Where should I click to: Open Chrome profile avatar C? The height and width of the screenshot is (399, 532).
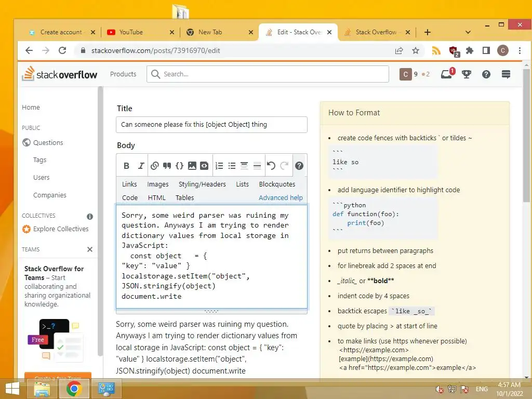pyautogui.click(x=503, y=50)
